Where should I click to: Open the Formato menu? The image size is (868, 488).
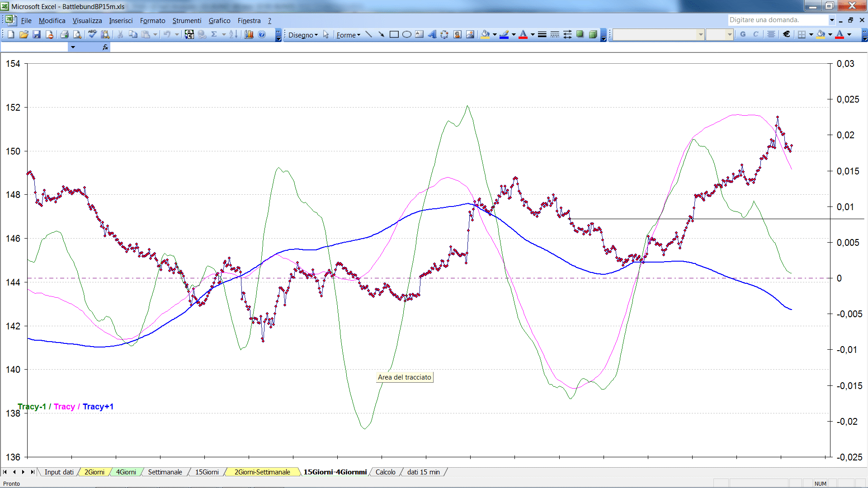(x=152, y=21)
